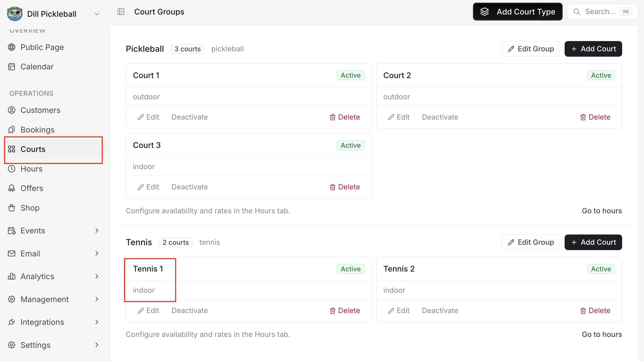Click the trash icon for Court 2
644x361 pixels.
583,117
